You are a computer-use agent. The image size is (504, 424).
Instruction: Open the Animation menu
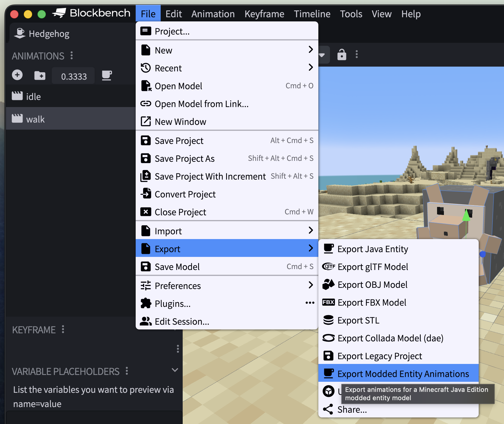click(213, 14)
